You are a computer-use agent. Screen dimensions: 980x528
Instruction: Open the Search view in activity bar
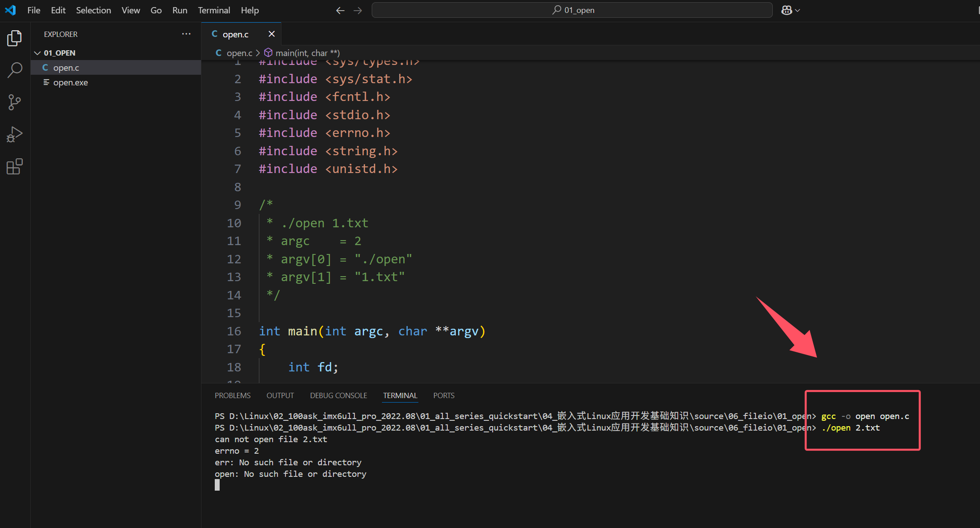point(14,70)
